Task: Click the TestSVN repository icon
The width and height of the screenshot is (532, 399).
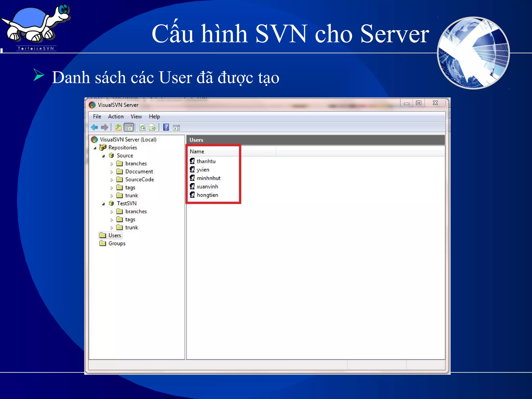Action: 111,203
